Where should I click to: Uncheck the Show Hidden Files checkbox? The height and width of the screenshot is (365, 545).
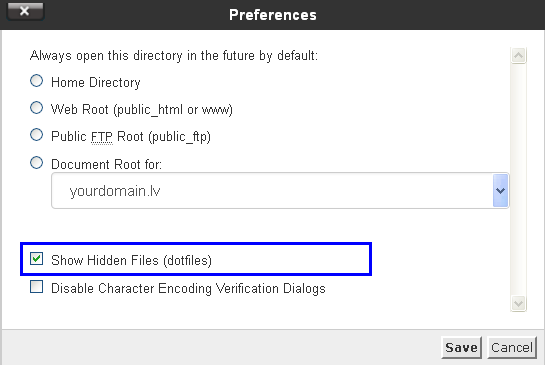(36, 259)
